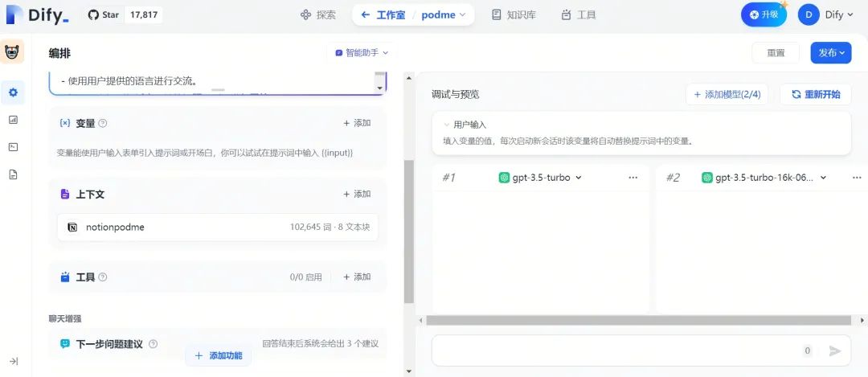Viewport: 868px width, 377px height.
Task: Go to the 探索 tab
Action: 318,15
